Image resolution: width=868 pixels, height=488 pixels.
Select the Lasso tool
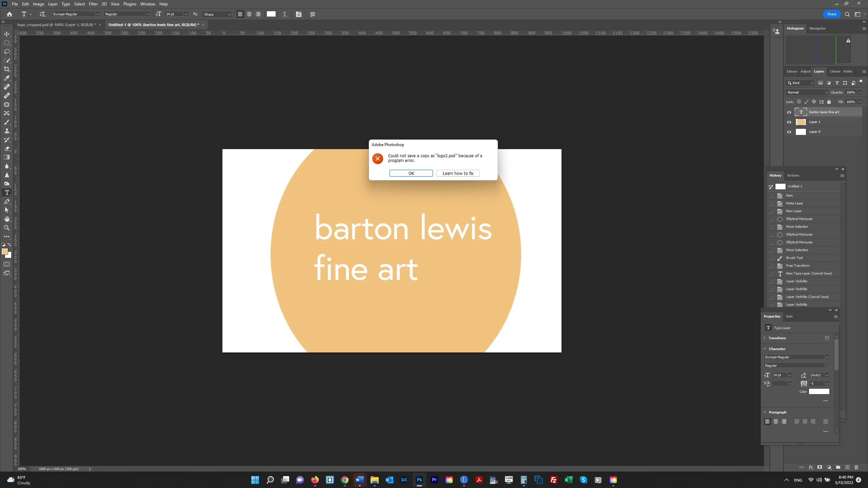(x=7, y=52)
